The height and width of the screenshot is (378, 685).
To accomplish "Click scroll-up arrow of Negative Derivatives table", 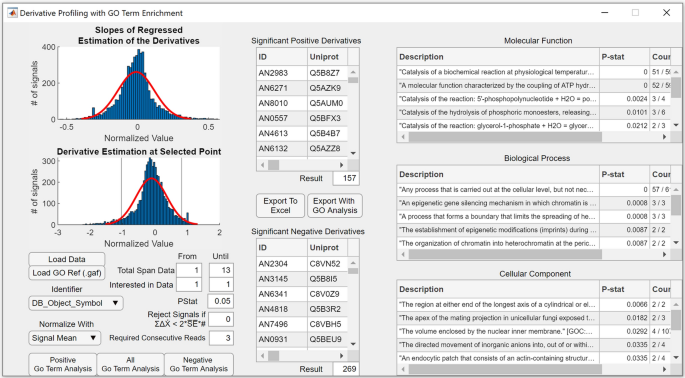I will [353, 263].
